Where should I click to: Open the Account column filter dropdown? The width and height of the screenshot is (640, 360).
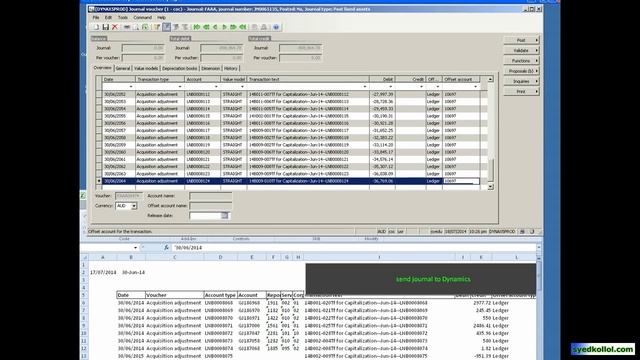point(216,87)
